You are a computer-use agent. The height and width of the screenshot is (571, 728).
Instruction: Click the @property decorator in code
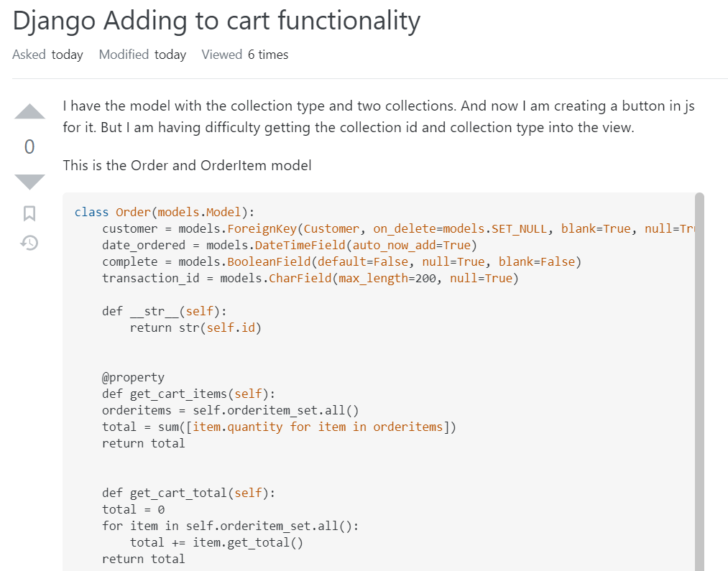point(133,377)
